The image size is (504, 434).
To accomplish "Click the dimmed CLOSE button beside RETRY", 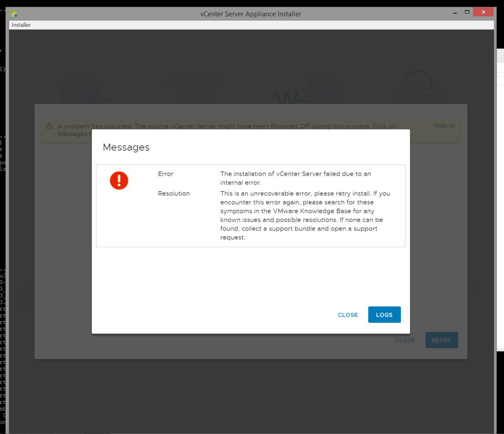I will click(x=405, y=340).
